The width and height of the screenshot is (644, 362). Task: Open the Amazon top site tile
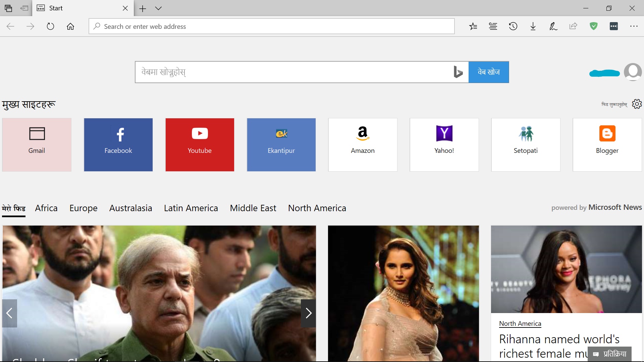(x=363, y=145)
